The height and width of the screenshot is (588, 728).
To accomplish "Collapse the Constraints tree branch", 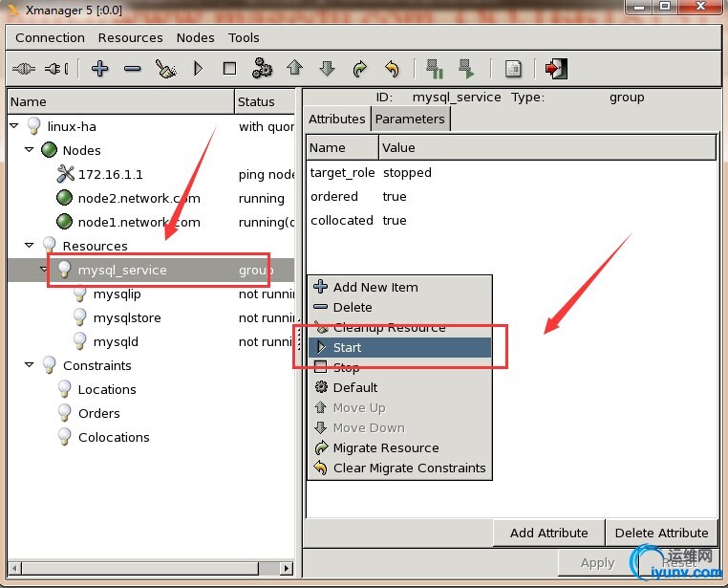I will click(30, 364).
